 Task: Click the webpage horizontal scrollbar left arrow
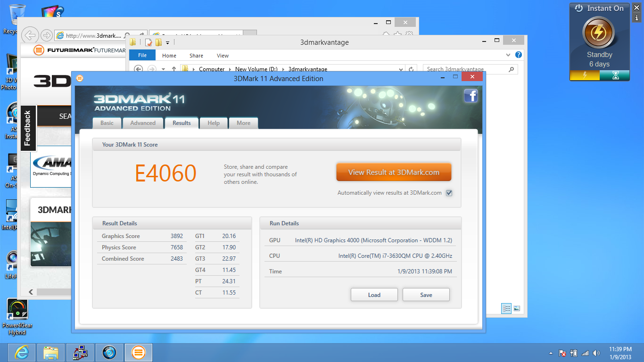31,292
